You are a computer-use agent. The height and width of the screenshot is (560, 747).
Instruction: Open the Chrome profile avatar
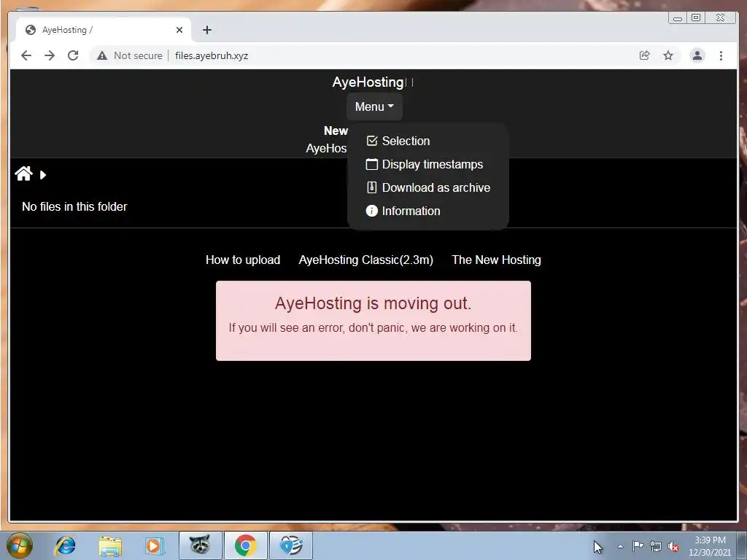tap(697, 55)
